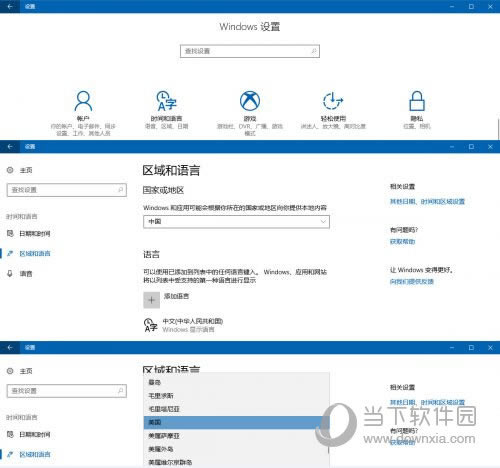The image size is (500, 468).
Task: Click the 查找设置 field in the middle window sidebar
Action: tap(67, 190)
